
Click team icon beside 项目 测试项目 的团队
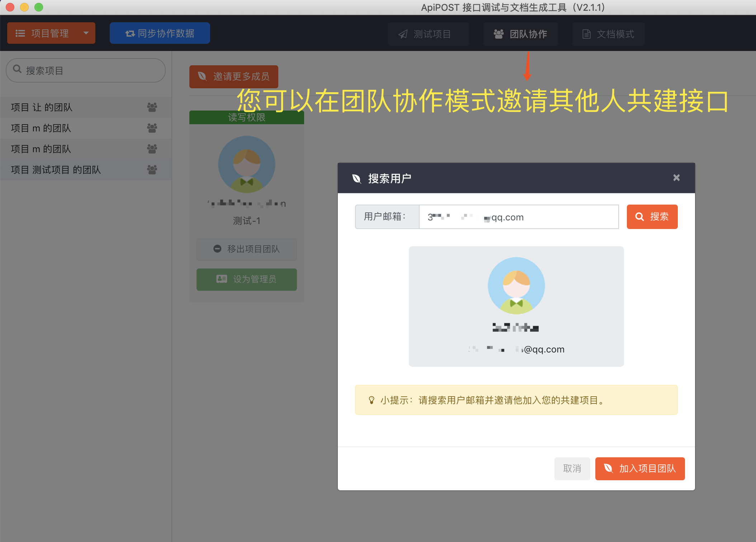point(152,169)
